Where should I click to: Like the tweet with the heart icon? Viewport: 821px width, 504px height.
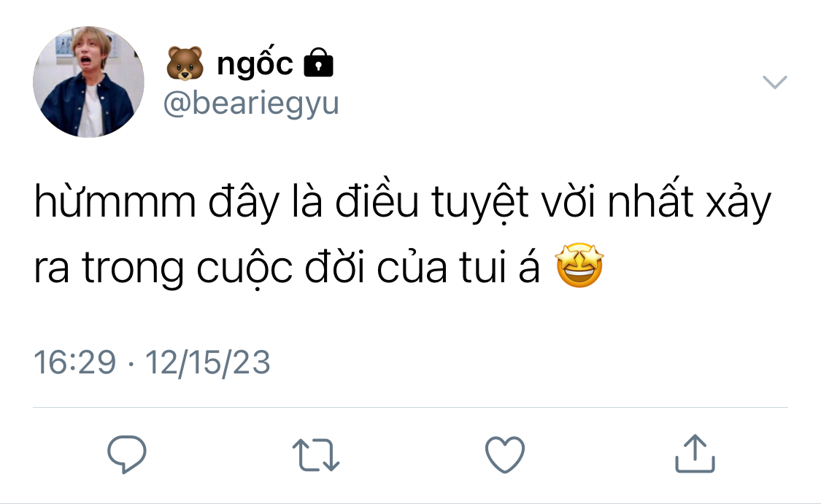pyautogui.click(x=505, y=454)
